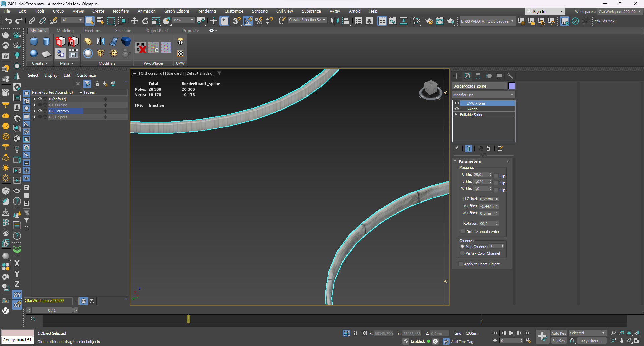Click the object color swatch for BorderRoad1_spline
The height and width of the screenshot is (346, 644).
[x=512, y=86]
